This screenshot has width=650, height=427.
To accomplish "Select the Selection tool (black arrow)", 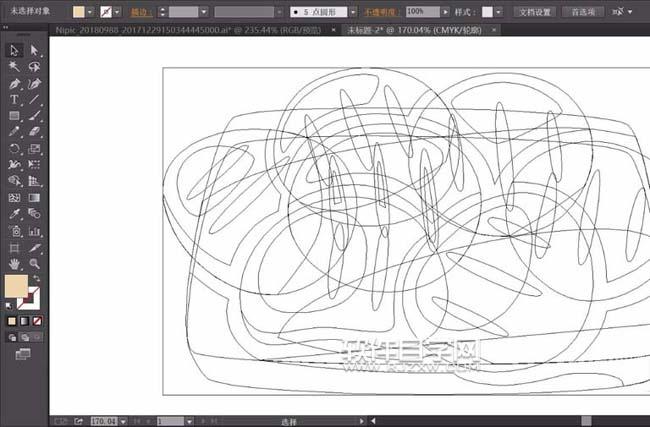I will pos(14,51).
